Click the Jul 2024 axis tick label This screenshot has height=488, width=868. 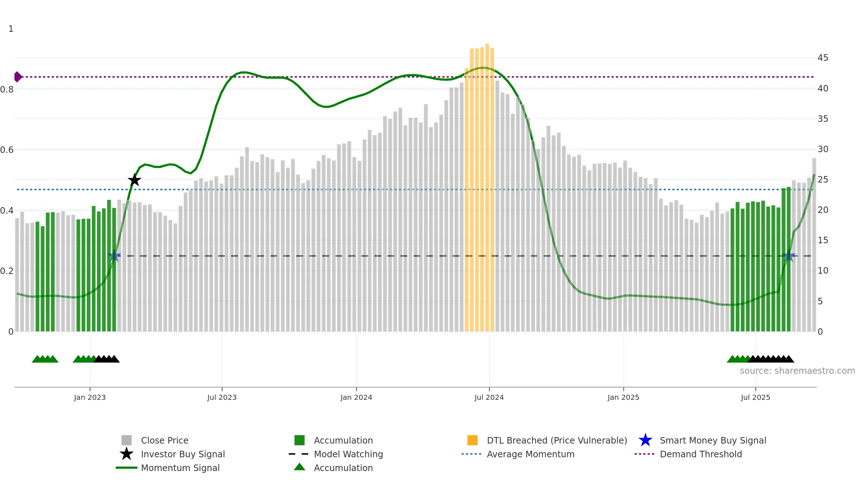click(x=489, y=397)
